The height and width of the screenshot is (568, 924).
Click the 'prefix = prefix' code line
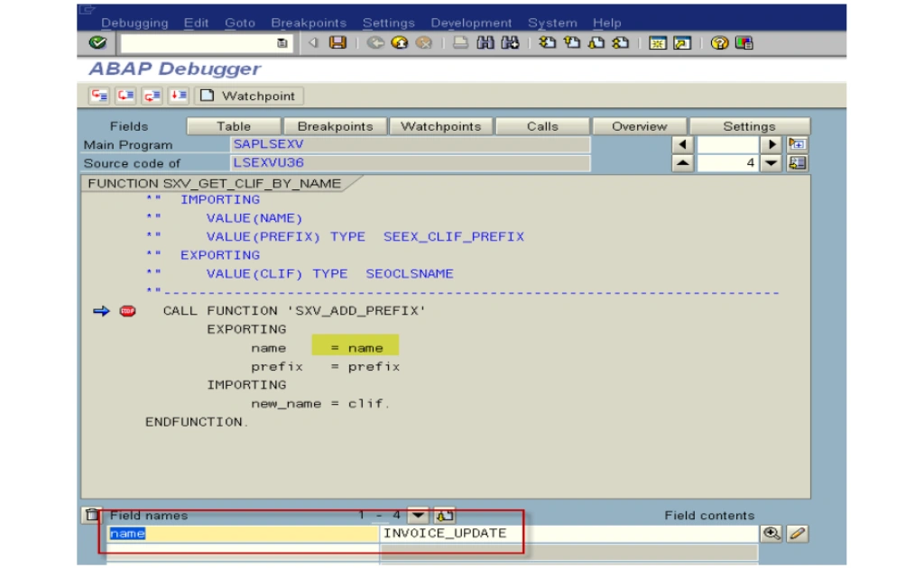325,367
